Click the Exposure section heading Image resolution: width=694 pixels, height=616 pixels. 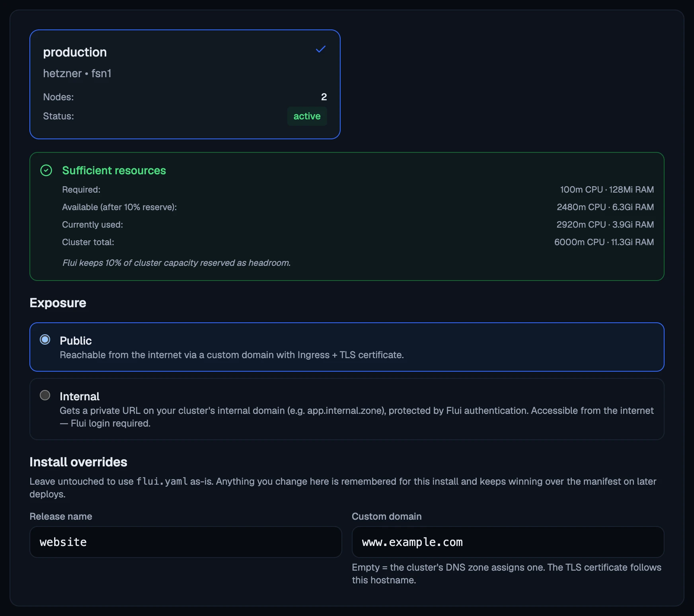pyautogui.click(x=58, y=303)
